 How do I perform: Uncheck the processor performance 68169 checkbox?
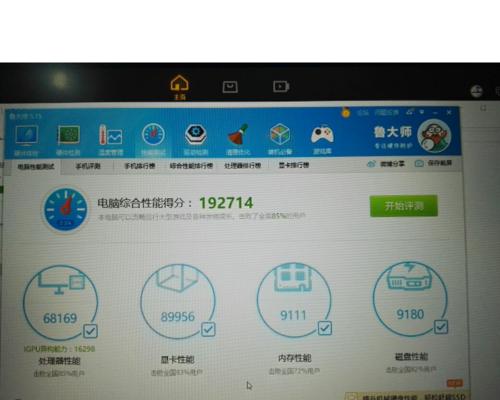tap(90, 331)
